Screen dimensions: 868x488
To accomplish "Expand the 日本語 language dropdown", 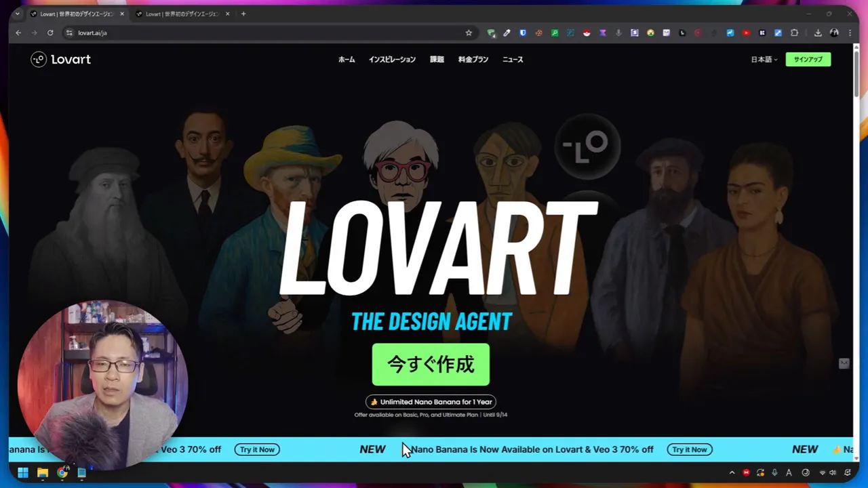I will pyautogui.click(x=764, y=60).
